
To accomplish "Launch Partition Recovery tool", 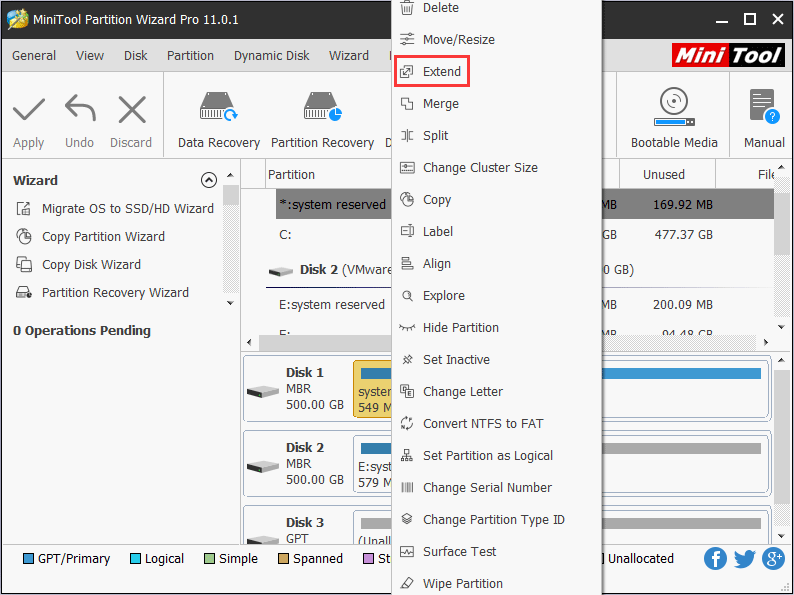I will click(322, 108).
